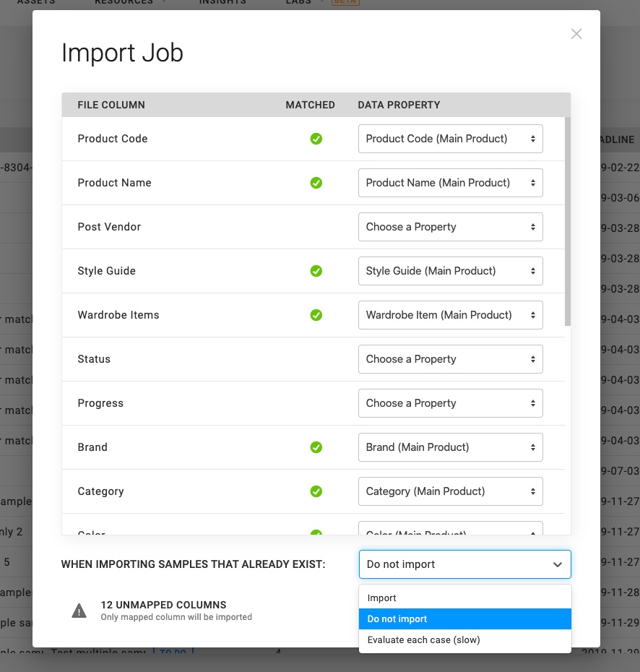Open the Style Guide (Main Product) dropdown
Screen dimensions: 640x672
[x=450, y=271]
